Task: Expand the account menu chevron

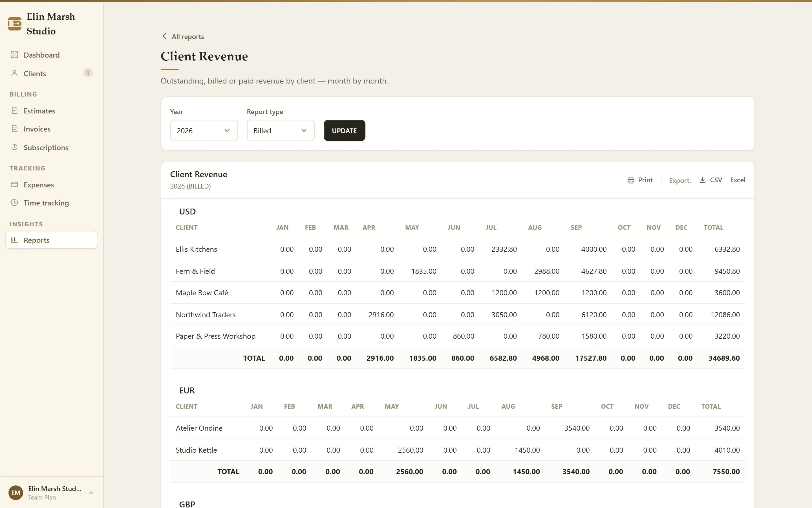Action: [x=91, y=493]
